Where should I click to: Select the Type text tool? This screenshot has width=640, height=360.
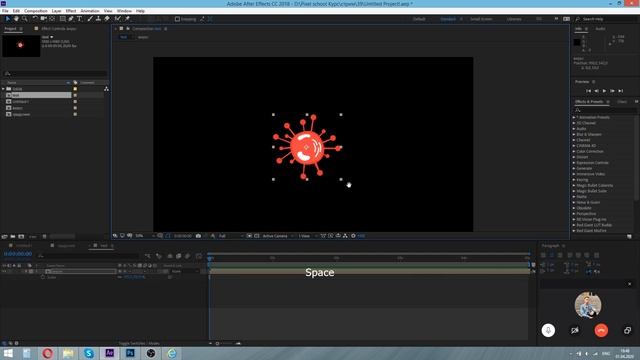(x=80, y=19)
